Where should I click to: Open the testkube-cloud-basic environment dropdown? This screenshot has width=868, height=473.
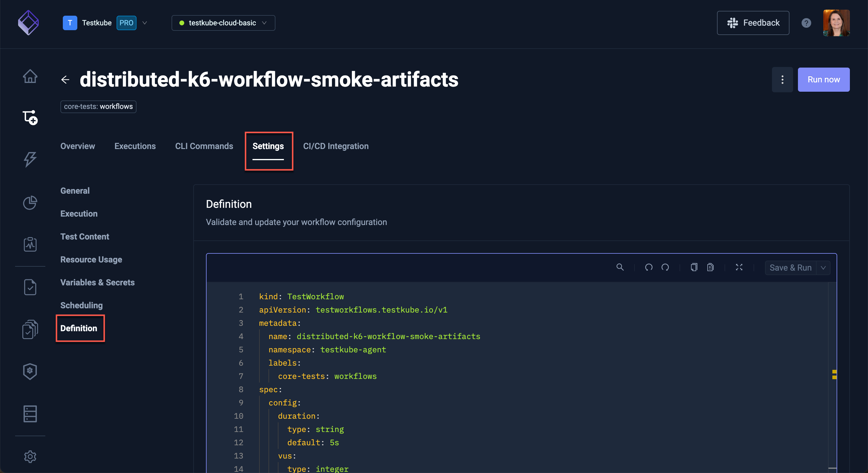223,23
